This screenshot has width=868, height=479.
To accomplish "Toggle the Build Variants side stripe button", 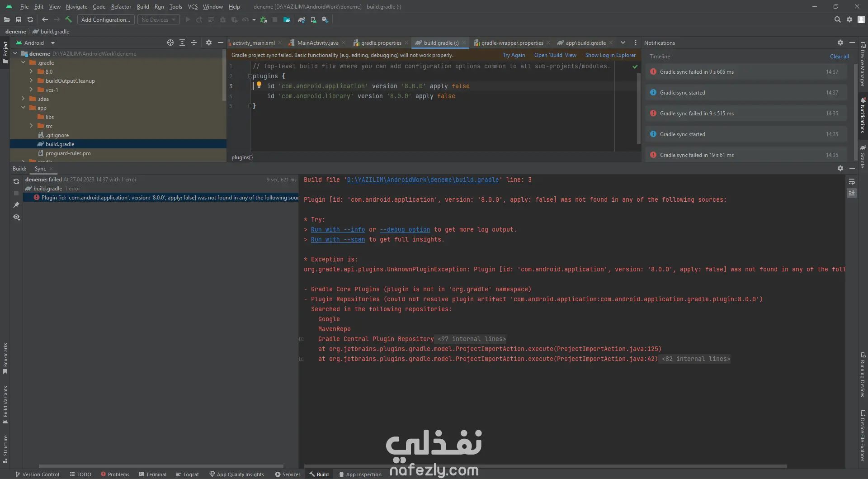I will click(x=5, y=405).
